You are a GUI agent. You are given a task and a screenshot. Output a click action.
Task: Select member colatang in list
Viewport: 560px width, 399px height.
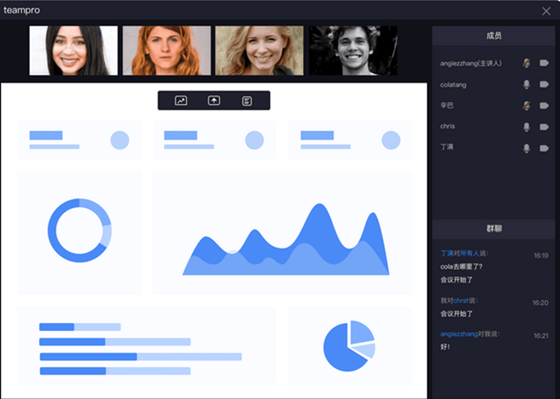click(x=453, y=85)
